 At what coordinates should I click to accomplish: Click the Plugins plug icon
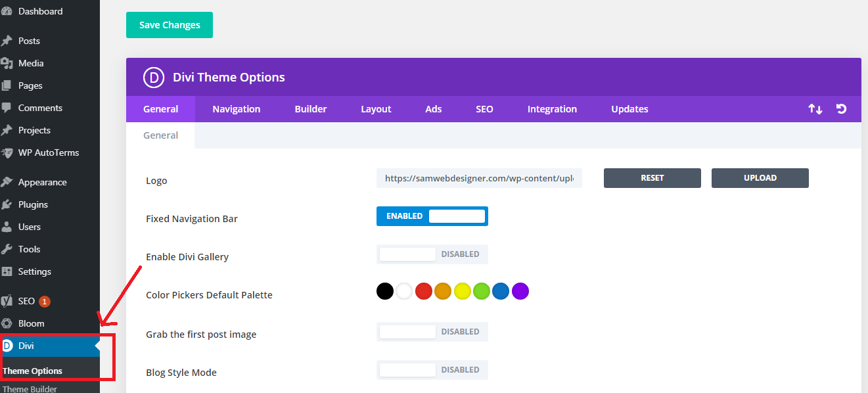(7, 204)
